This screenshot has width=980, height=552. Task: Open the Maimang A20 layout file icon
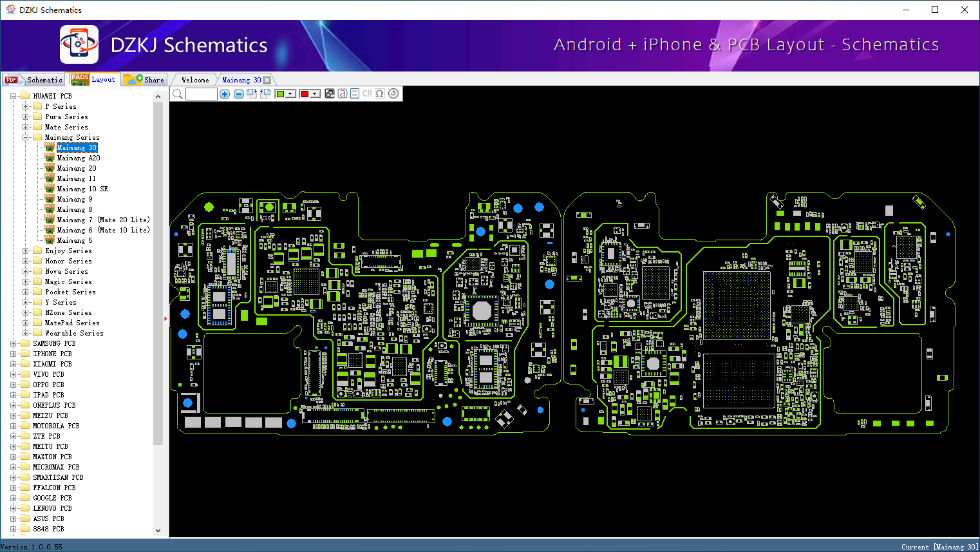coord(50,158)
